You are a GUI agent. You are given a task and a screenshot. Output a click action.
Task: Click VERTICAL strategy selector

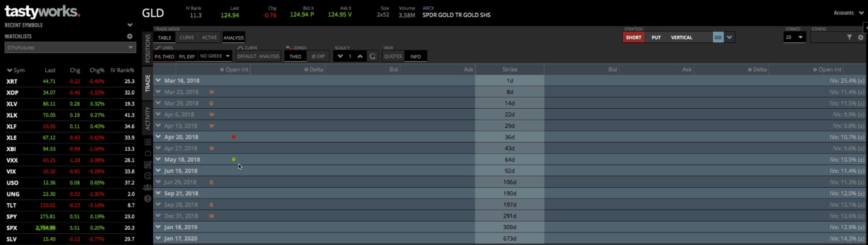pos(690,37)
